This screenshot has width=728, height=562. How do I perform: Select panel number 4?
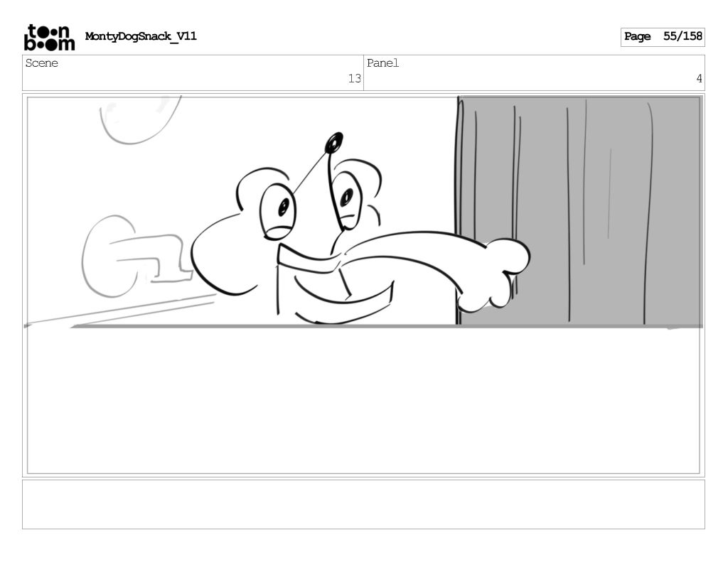point(698,79)
